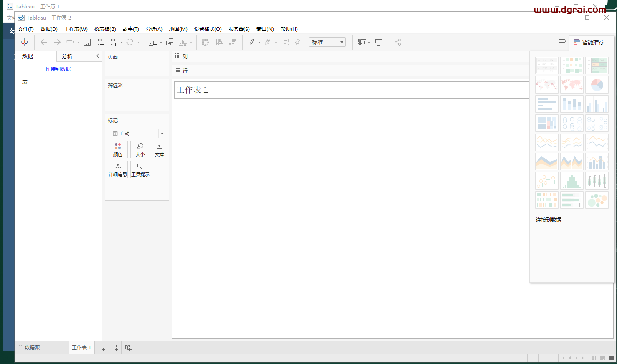Click the 工具提示 marks button
Viewport: 617px width, 364px height.
pos(140,169)
